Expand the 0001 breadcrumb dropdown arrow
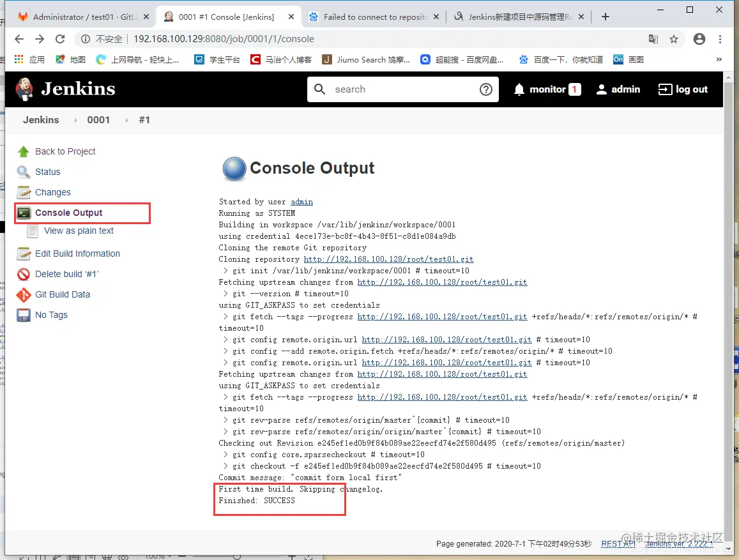 (126, 121)
